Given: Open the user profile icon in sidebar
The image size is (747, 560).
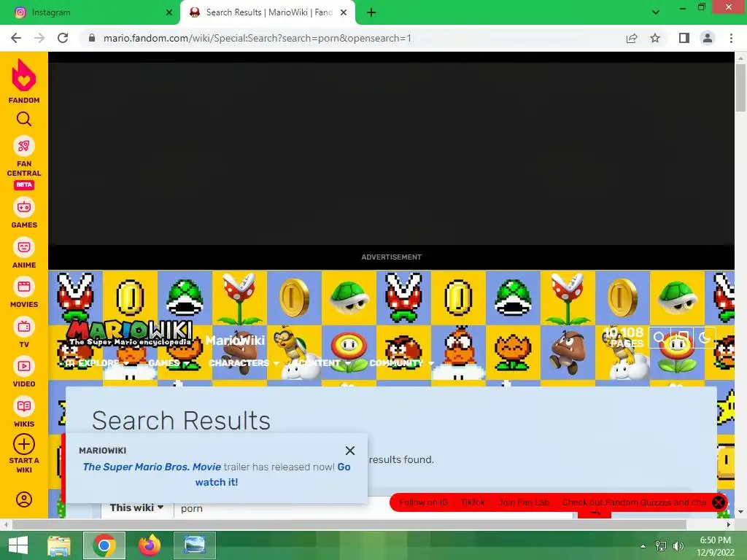Looking at the screenshot, I should tap(24, 499).
